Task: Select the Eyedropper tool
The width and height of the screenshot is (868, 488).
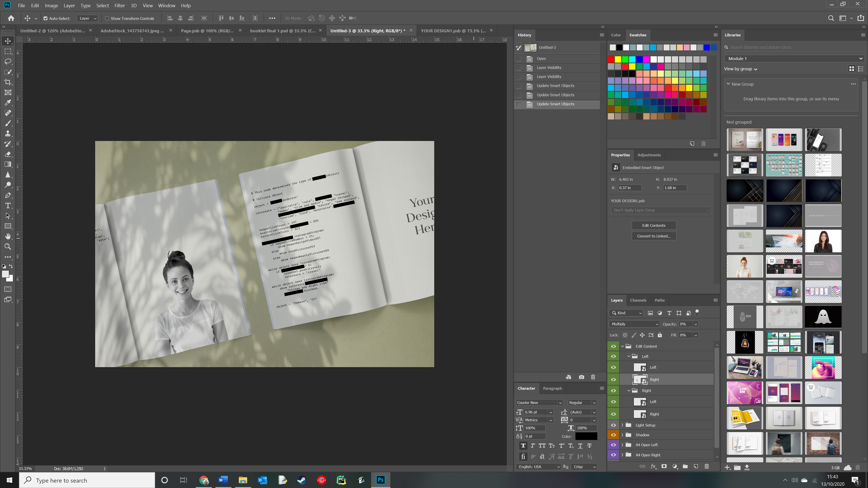Action: [8, 103]
